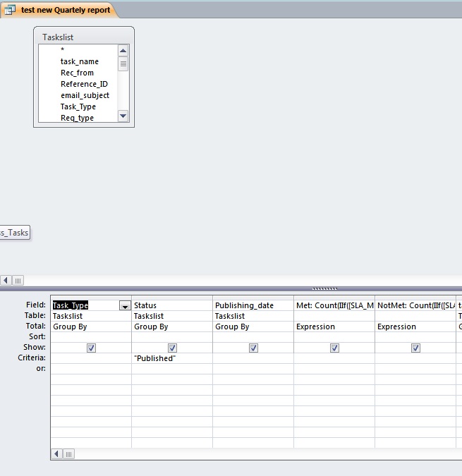Image resolution: width=462 pixels, height=476 pixels.
Task: Click Sort cell for Task_Type column
Action: click(x=91, y=337)
